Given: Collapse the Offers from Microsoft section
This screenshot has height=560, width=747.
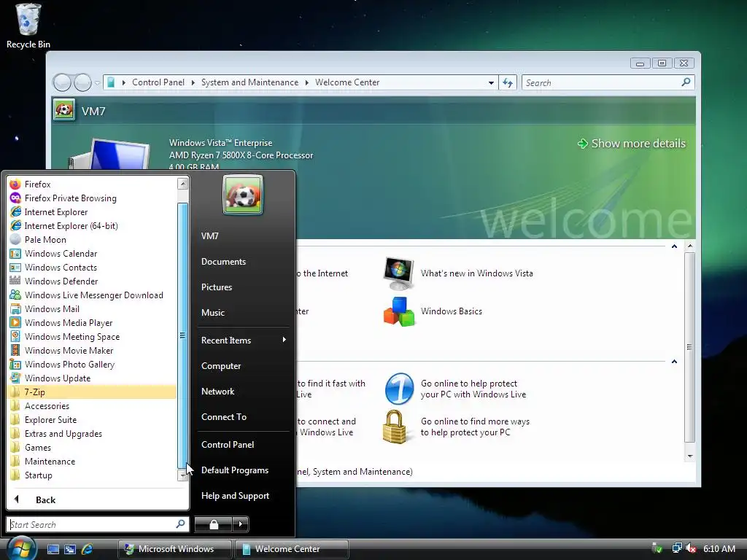Looking at the screenshot, I should [x=674, y=362].
